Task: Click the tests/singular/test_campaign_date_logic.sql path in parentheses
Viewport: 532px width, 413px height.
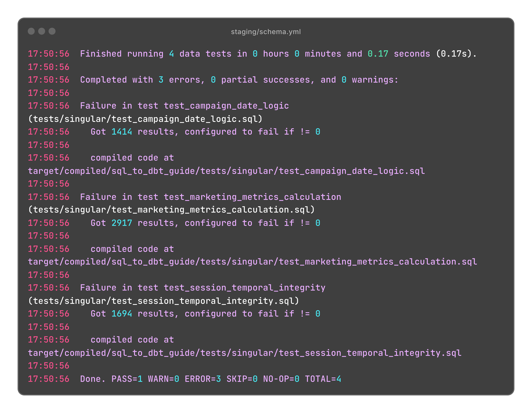Action: [x=145, y=119]
